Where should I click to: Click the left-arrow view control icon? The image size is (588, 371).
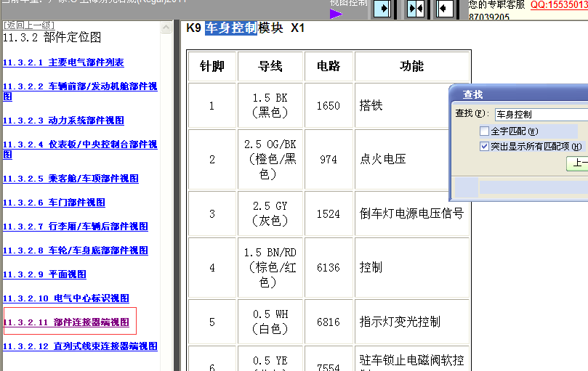tap(445, 9)
